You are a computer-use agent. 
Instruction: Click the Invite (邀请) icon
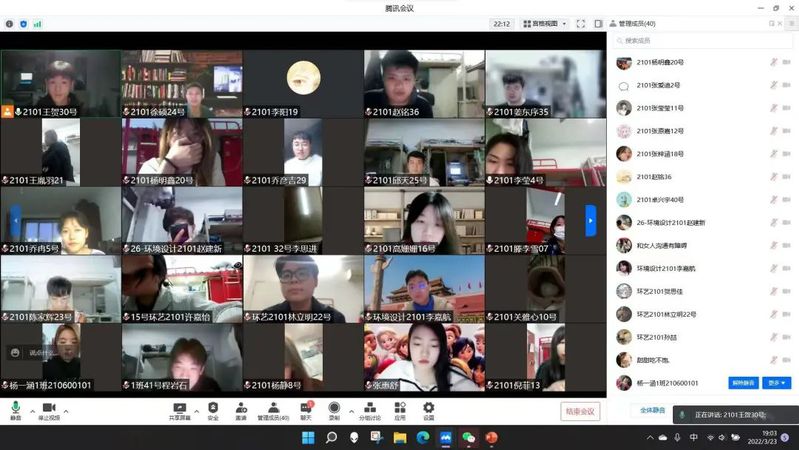pos(241,410)
